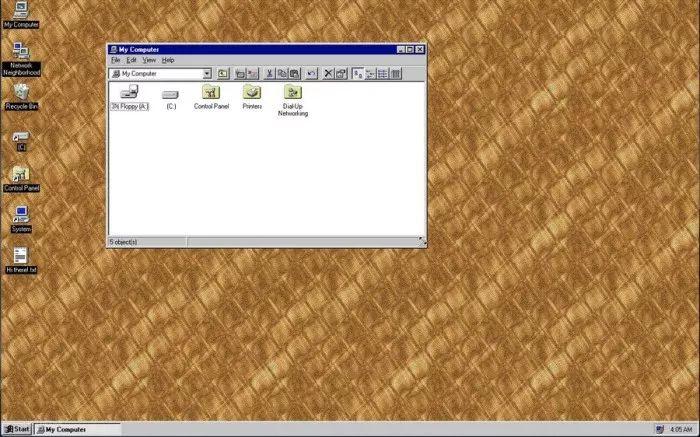Delete the selection with the X toolbar icon
The height and width of the screenshot is (437, 700).
pyautogui.click(x=328, y=74)
